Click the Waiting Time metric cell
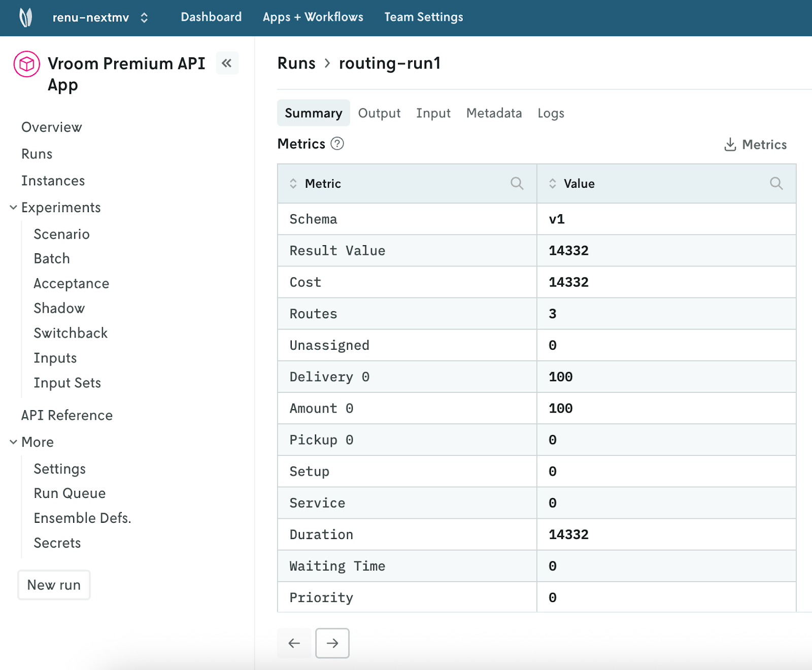812x670 pixels. point(407,566)
